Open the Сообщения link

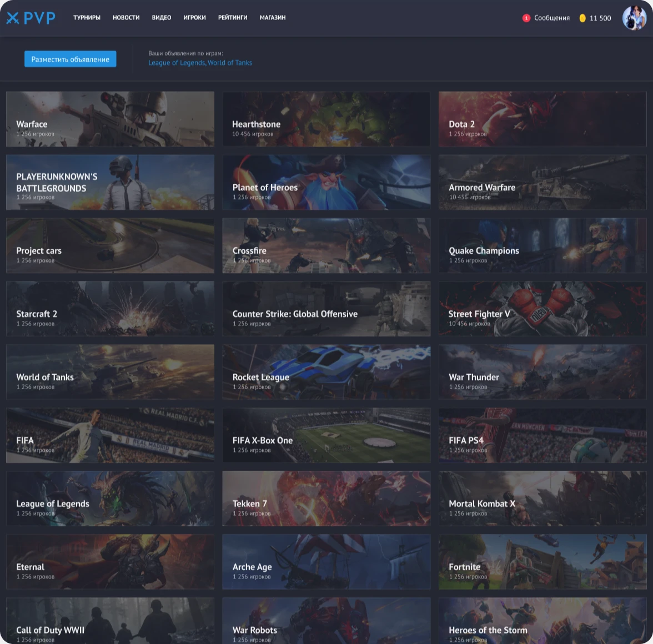click(x=552, y=18)
